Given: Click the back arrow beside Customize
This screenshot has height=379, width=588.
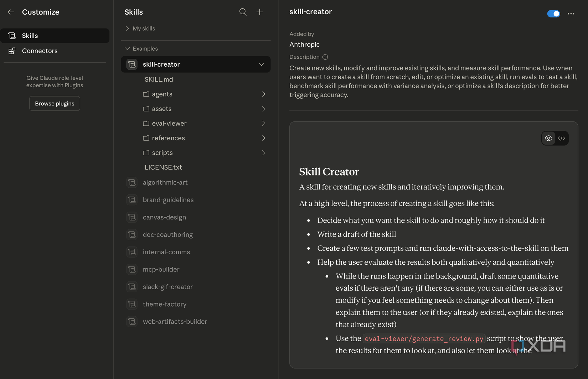Looking at the screenshot, I should point(11,12).
